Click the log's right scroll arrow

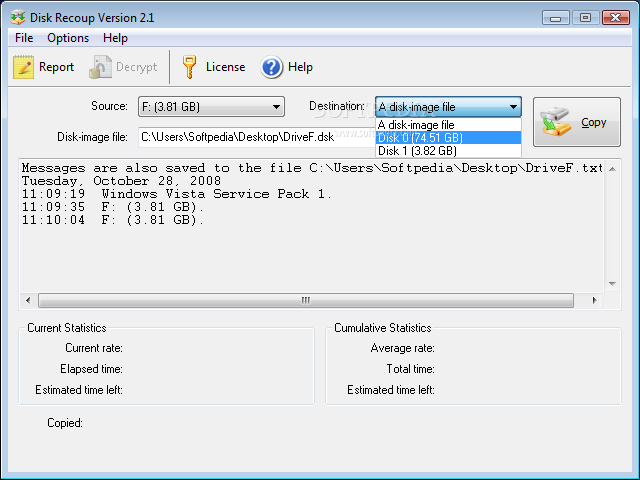tap(594, 300)
